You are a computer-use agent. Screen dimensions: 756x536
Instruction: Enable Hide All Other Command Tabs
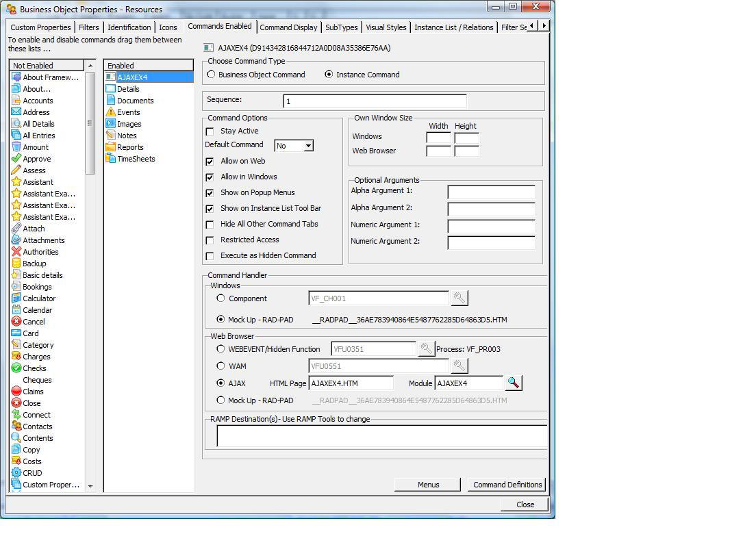(x=210, y=225)
